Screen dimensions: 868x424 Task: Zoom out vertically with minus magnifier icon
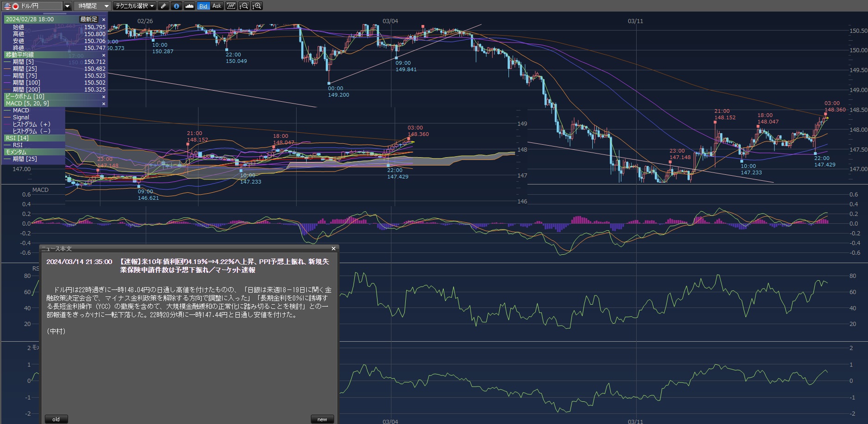[x=244, y=6]
